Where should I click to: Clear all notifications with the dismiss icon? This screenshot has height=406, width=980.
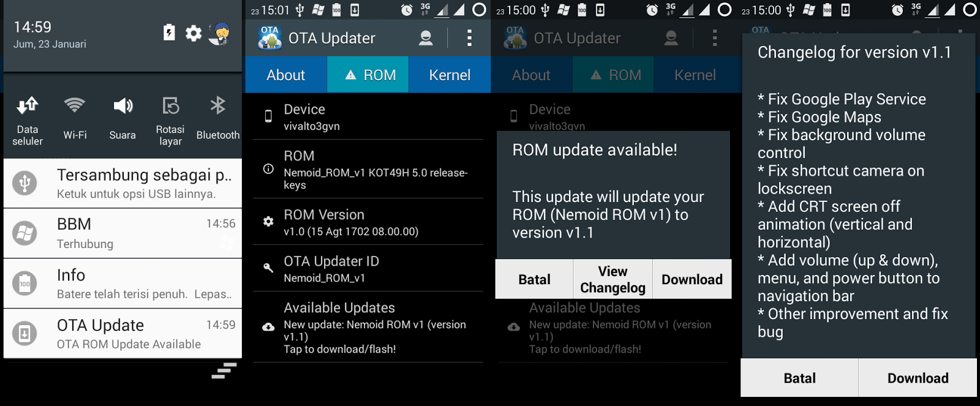224,370
